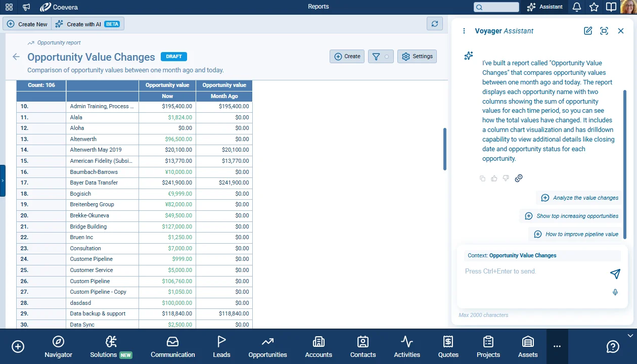Open the notifications bell
This screenshot has width=637, height=364.
577,7
